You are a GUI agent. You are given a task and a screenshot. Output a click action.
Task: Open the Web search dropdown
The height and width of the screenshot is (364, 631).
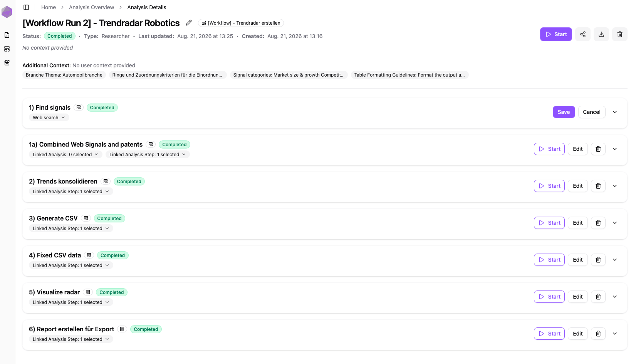click(49, 118)
